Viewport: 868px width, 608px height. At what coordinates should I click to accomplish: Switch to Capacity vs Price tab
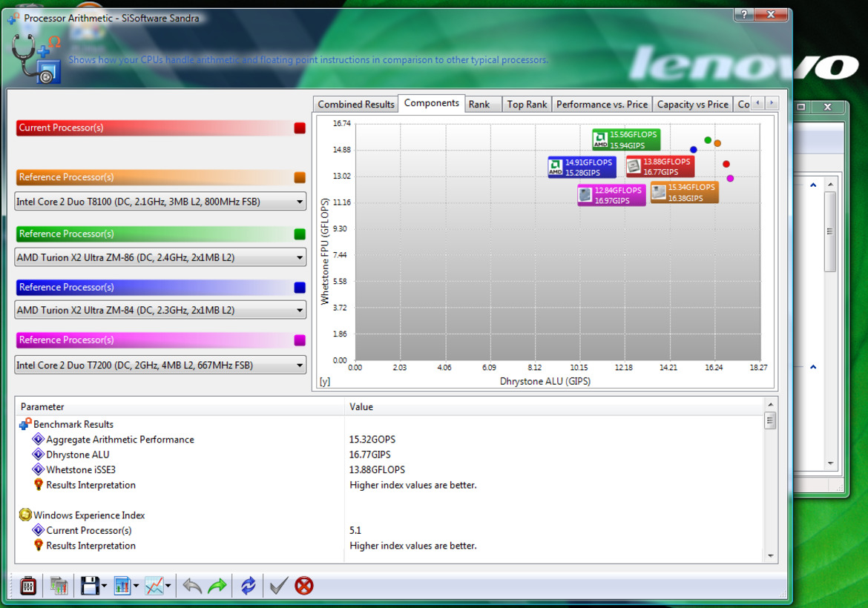(x=692, y=104)
